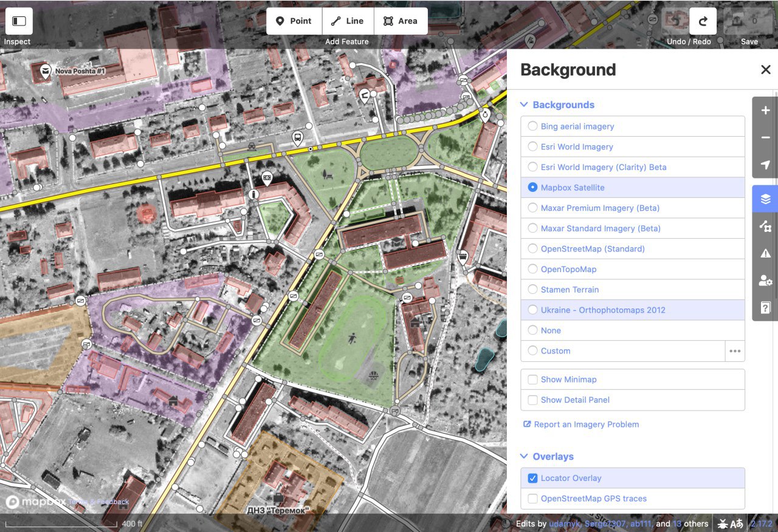This screenshot has width=778, height=532.
Task: Select OpenTopoMap background
Action: pos(633,269)
